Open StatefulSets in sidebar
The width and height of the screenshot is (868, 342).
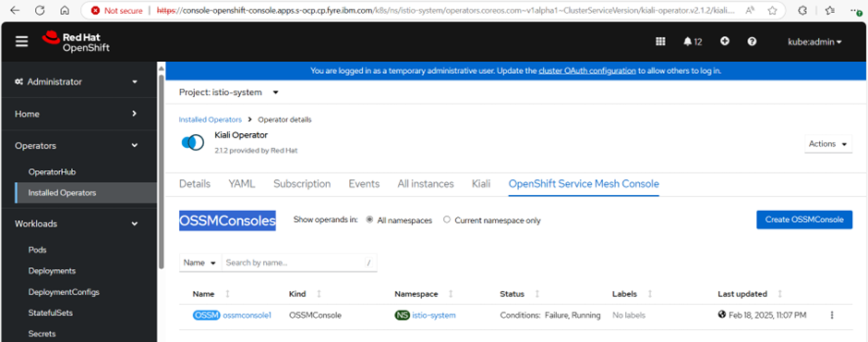pos(51,312)
